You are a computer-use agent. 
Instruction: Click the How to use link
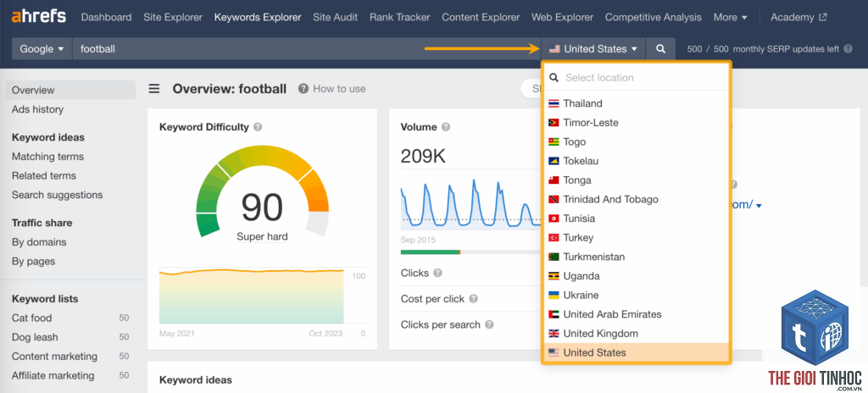coord(339,89)
